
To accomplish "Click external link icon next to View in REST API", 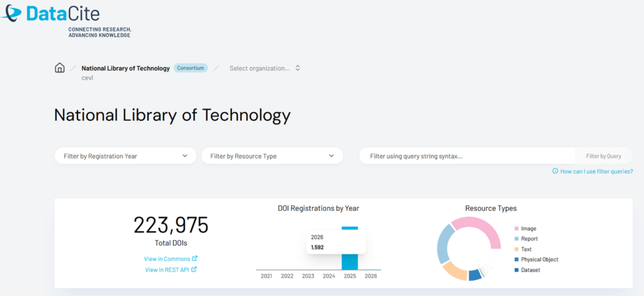I will pos(194,270).
